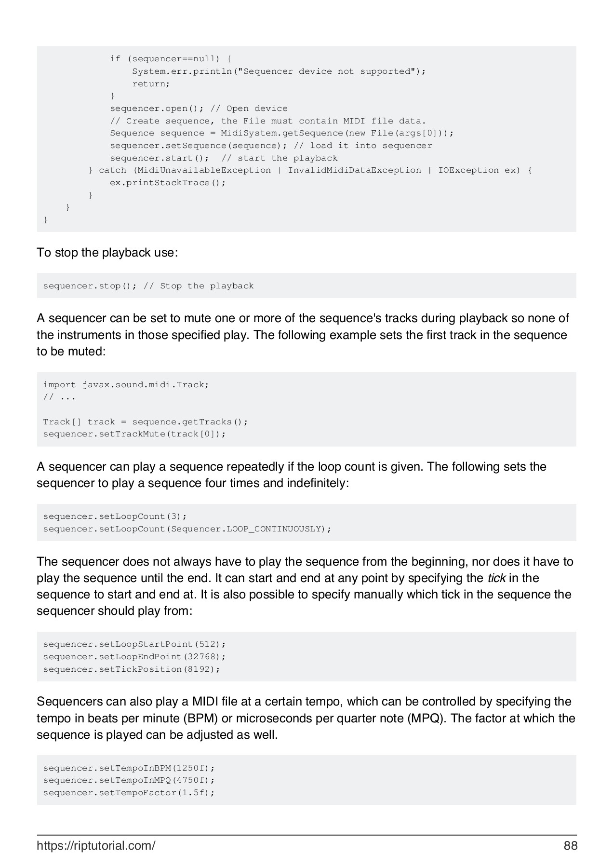Click the sequencer.setLoopEndPoint(32768) line
Viewport: 613px width, 868px height.
(x=134, y=657)
